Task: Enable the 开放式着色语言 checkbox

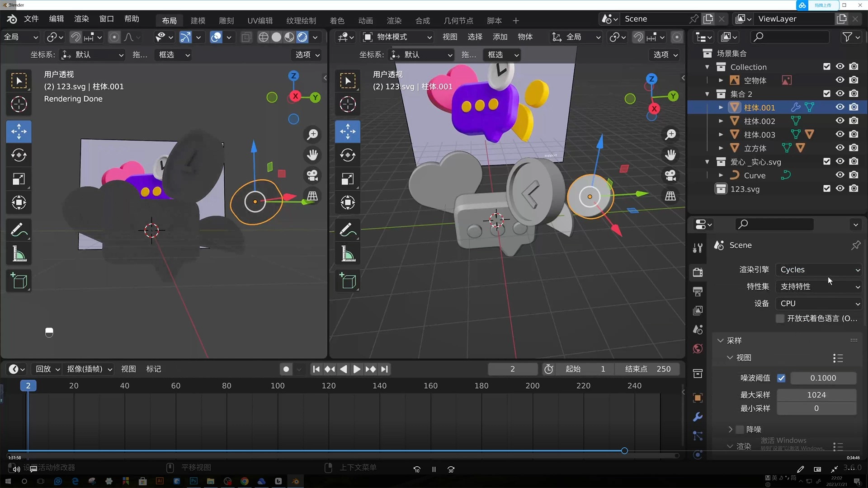Action: 780,319
